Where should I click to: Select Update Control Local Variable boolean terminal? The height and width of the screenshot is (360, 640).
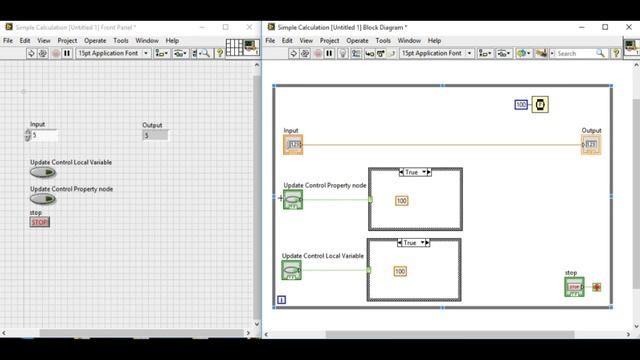pos(291,270)
